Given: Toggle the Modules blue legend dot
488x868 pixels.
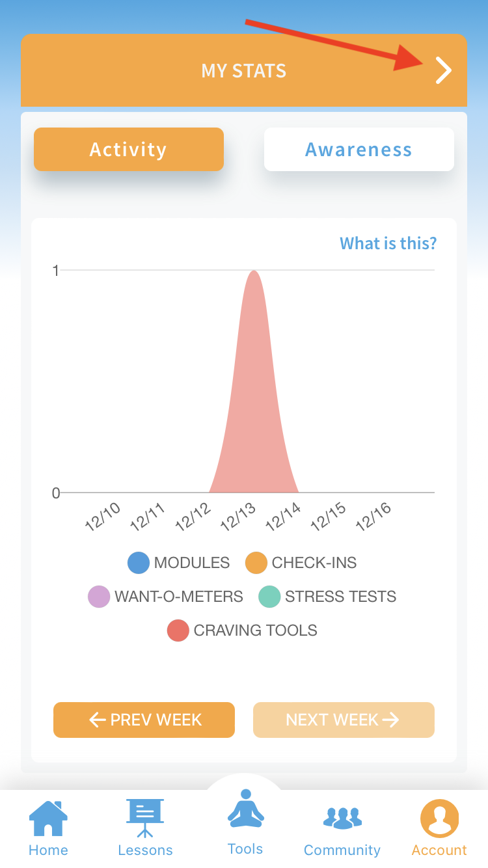Looking at the screenshot, I should click(x=139, y=563).
